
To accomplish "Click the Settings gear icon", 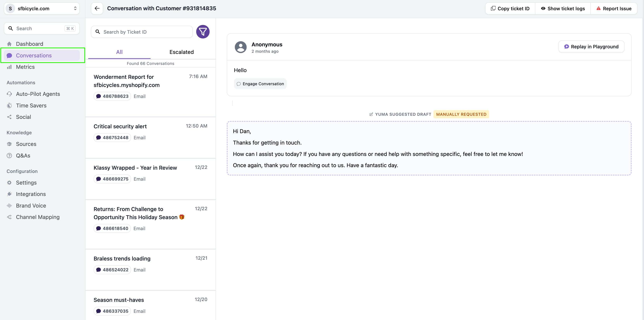I will (x=9, y=183).
